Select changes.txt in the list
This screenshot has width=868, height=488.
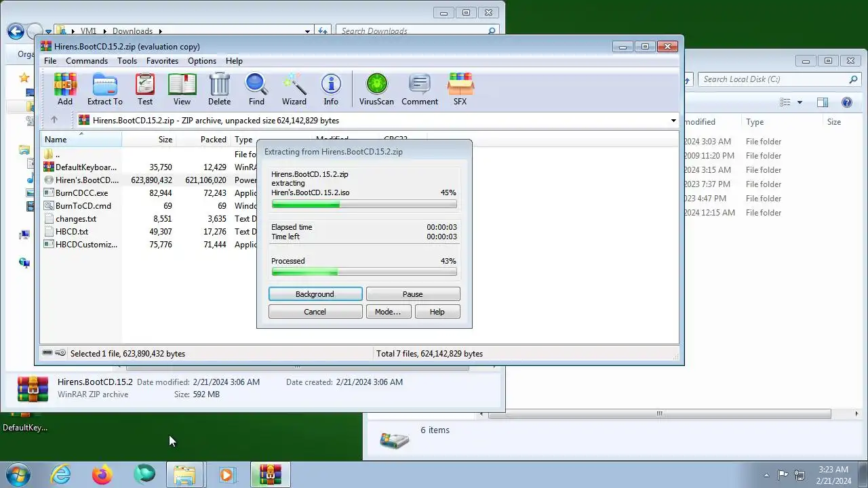[76, 219]
